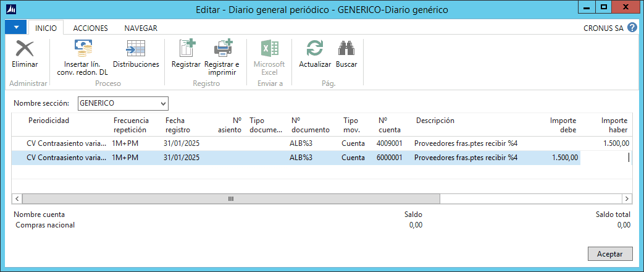This screenshot has height=272, width=644.
Task: Click the Aceptar button
Action: [609, 254]
